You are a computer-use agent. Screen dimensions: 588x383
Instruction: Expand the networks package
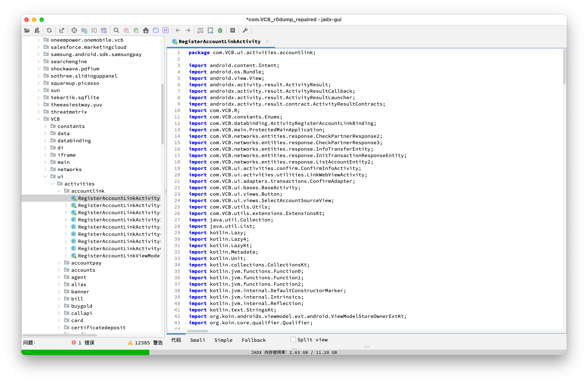click(45, 169)
